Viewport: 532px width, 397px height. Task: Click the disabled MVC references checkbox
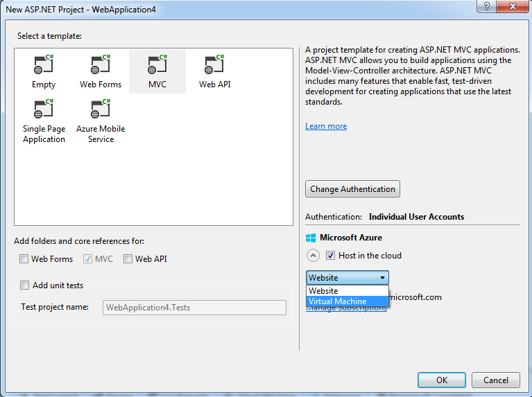tap(87, 259)
